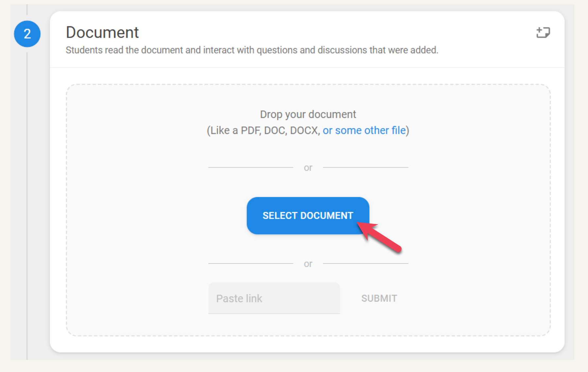Click the horizontal line left of the first 'or'
Viewport: 588px width, 372px height.
(x=251, y=167)
